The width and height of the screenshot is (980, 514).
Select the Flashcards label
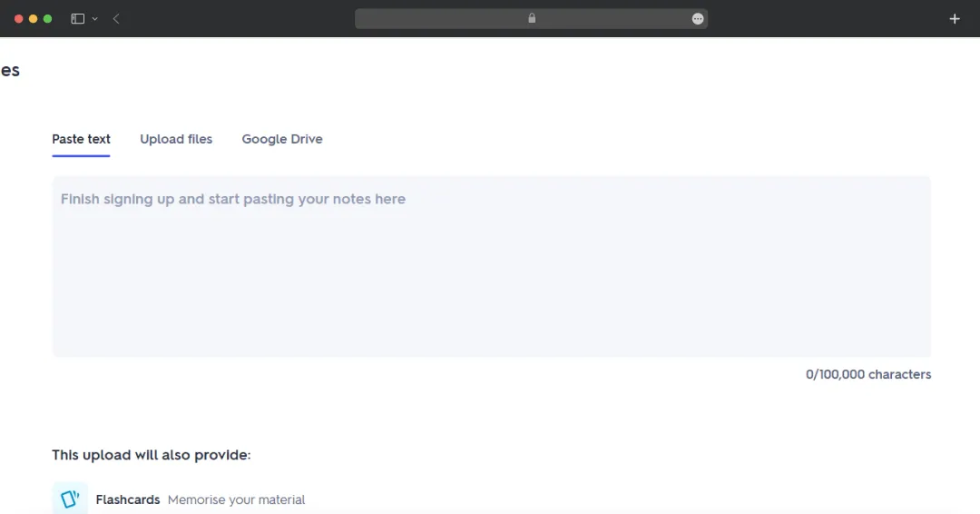coord(128,499)
